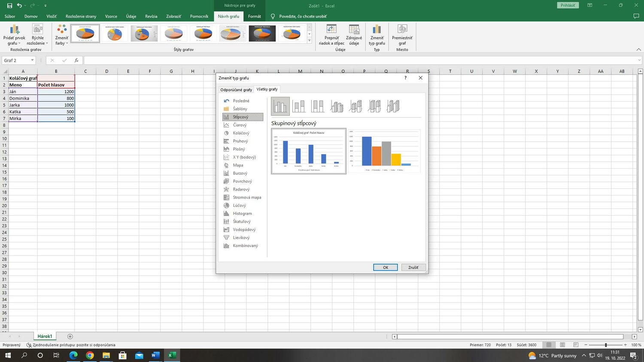This screenshot has width=644, height=362.
Task: Switch to Všetky grafy tab
Action: [267, 89]
